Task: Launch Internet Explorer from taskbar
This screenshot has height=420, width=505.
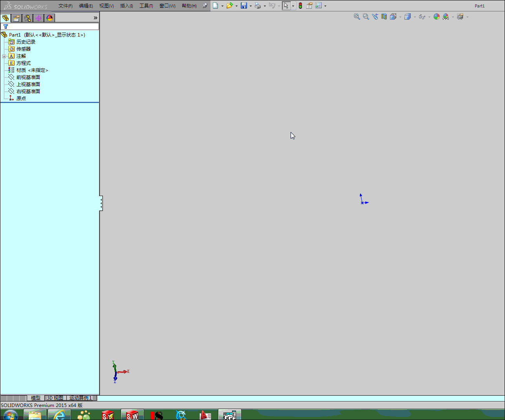Action: pyautogui.click(x=59, y=415)
